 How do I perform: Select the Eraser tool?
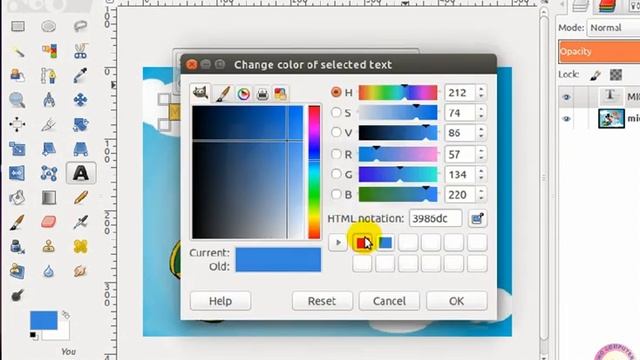[x=49, y=222]
